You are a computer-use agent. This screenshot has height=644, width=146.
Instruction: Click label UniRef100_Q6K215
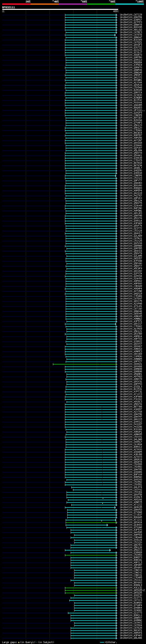click(131, 419)
